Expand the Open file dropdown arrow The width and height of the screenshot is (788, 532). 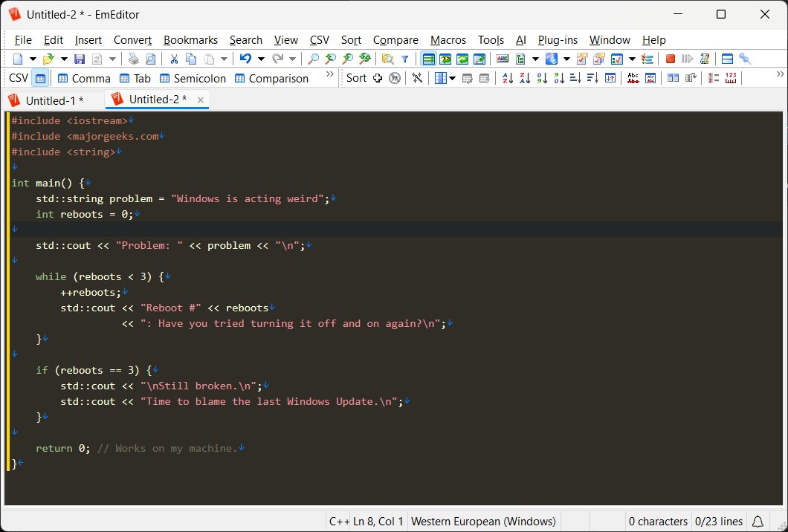64,59
